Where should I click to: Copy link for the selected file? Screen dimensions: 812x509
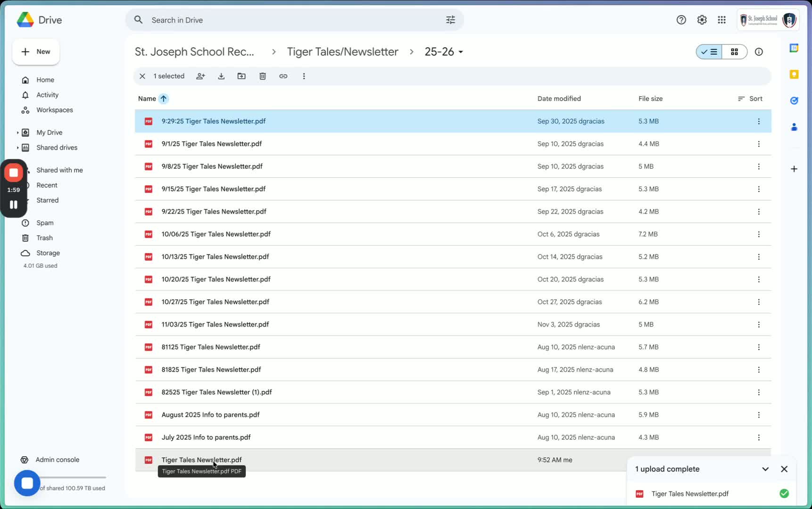[x=283, y=76]
